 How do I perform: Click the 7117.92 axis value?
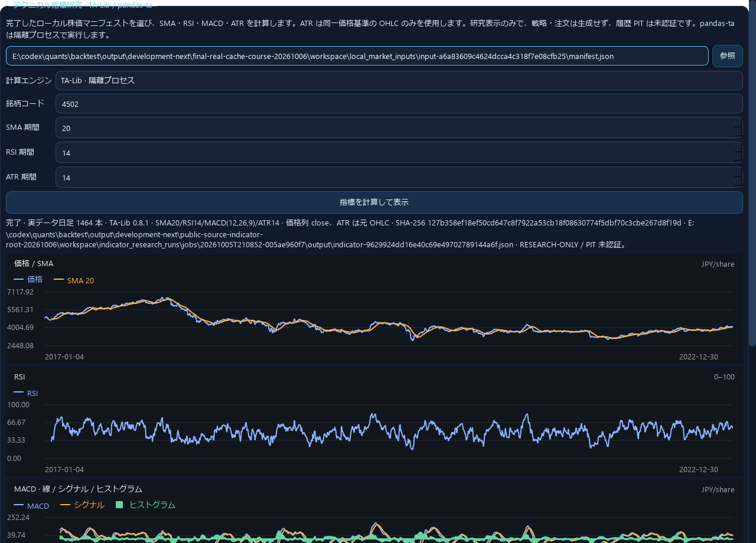pyautogui.click(x=21, y=292)
